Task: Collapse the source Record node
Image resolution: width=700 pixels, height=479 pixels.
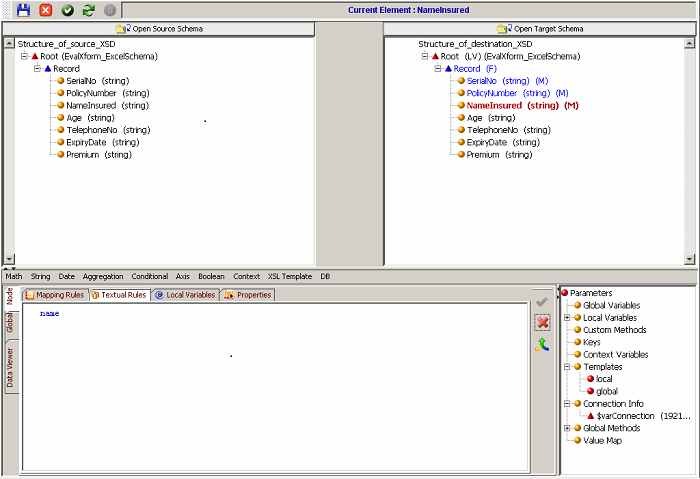Action: [38, 69]
